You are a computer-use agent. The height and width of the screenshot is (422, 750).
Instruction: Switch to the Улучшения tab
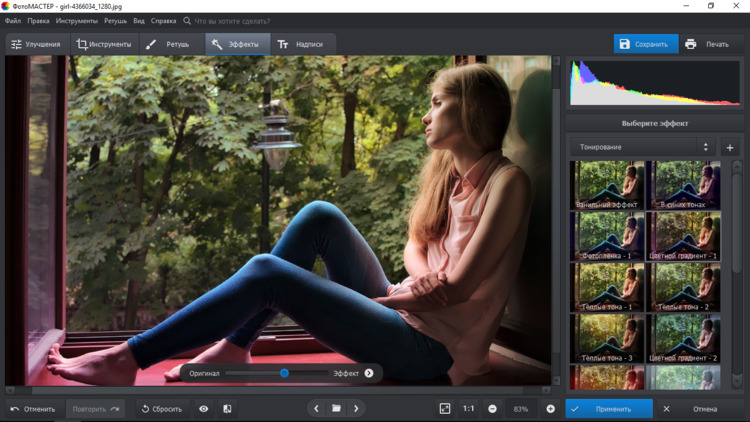tap(36, 44)
